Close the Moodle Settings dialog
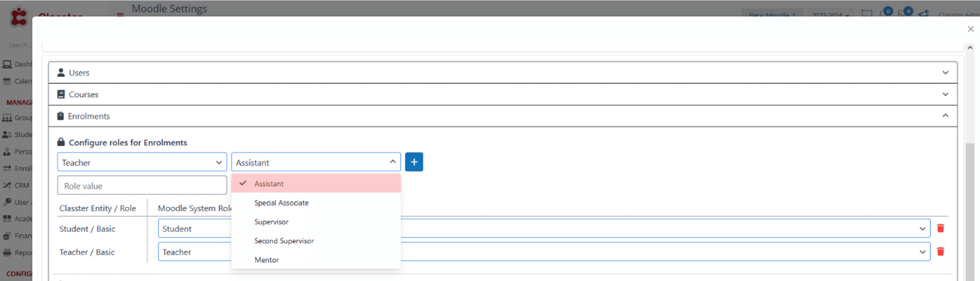The height and width of the screenshot is (281, 980). (x=971, y=29)
